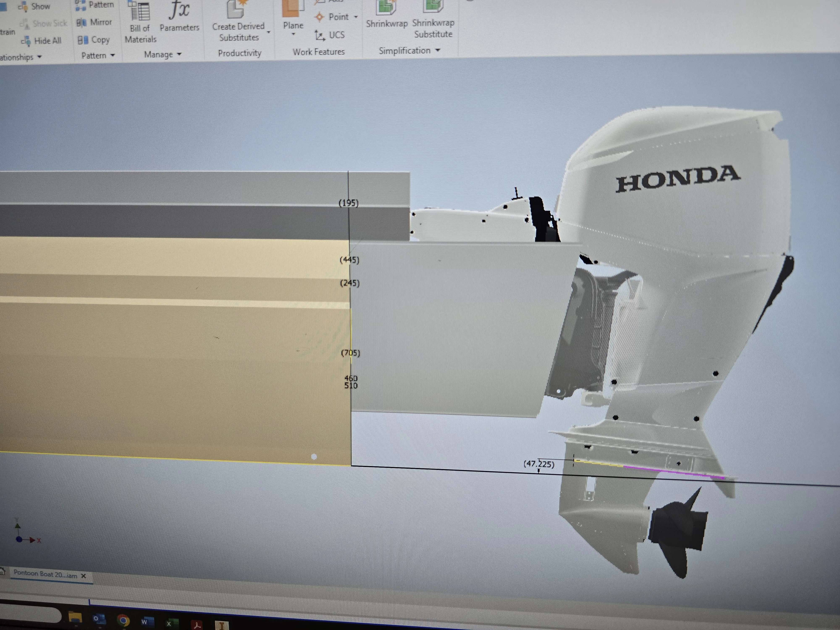Open Chrome from the taskbar
Viewport: 840px width, 630px height.
coord(123,621)
